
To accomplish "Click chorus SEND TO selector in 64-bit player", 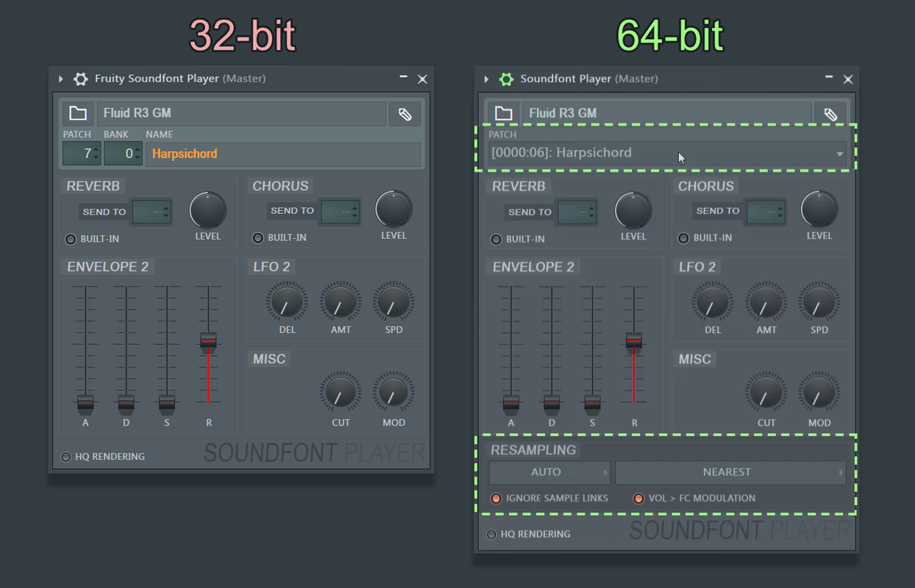I will (x=766, y=212).
